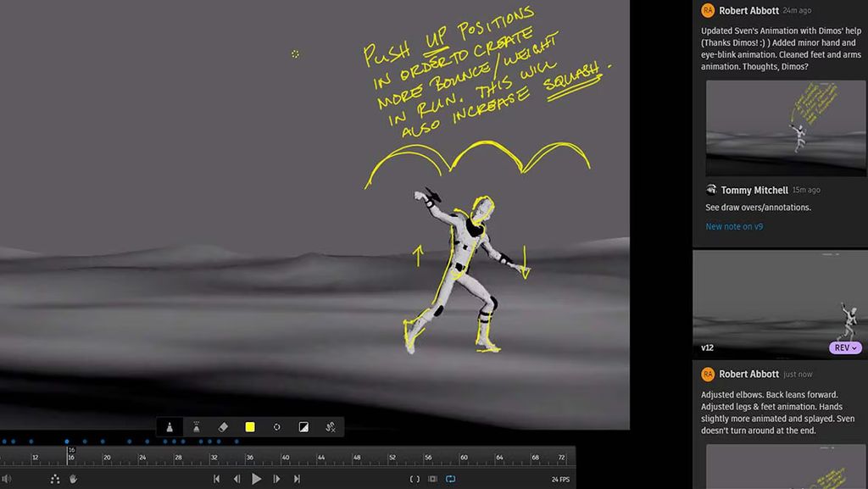868x489 pixels.
Task: Jump to the first frame
Action: pos(217,479)
